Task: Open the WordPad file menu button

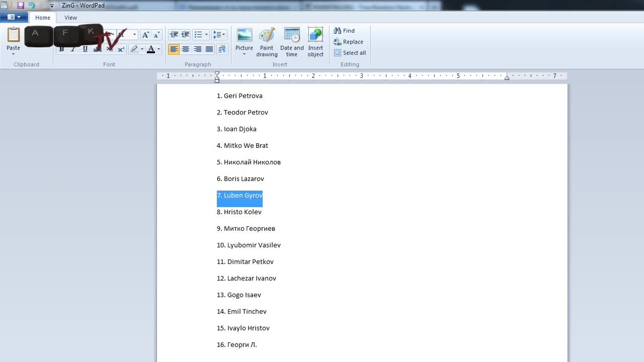Action: (x=14, y=17)
